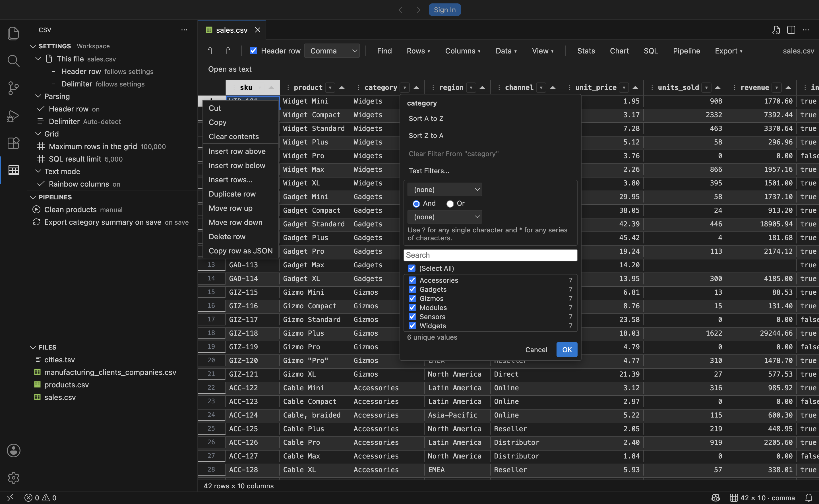
Task: Go back with the navigation arrow
Action: (x=402, y=10)
